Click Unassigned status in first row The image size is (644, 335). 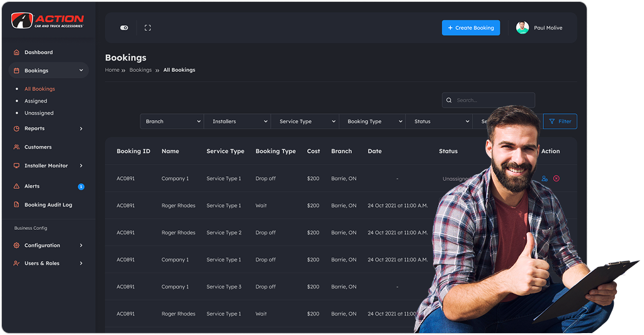456,179
